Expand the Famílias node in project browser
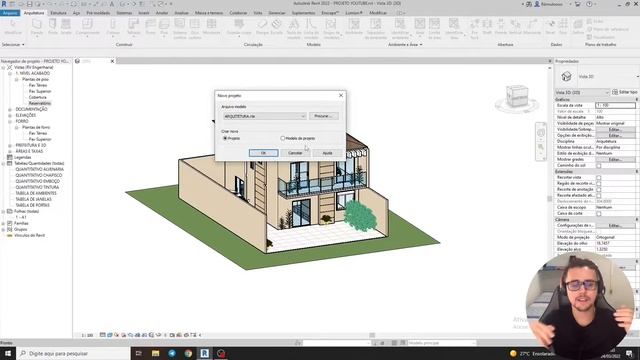This screenshot has height=360, width=640. coord(3,223)
